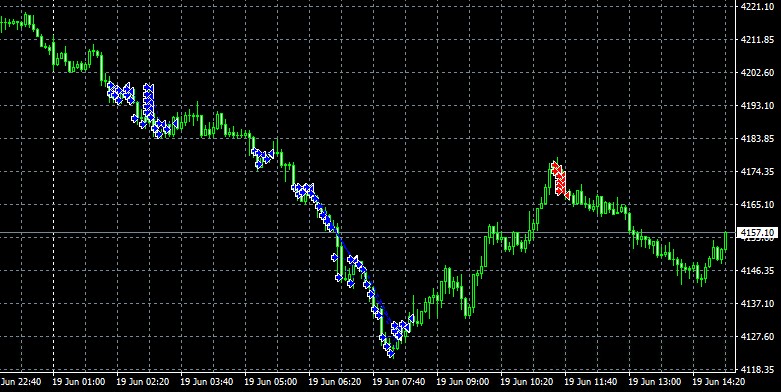Click the 19 Jun 11:40 time axis label

(592, 382)
